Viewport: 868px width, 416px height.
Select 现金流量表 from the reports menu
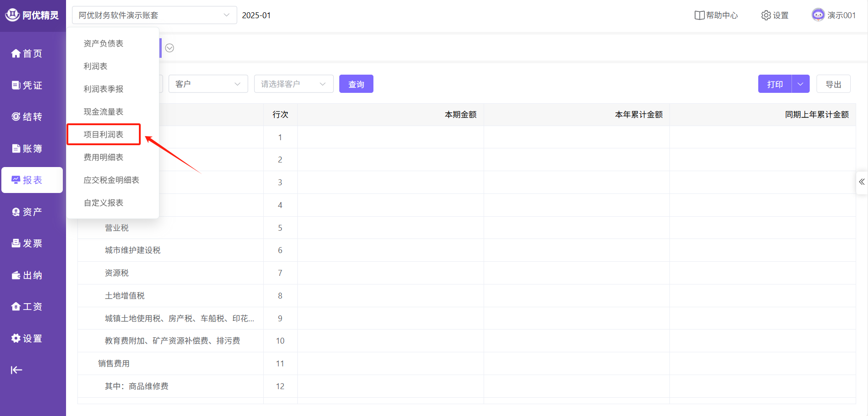[103, 112]
